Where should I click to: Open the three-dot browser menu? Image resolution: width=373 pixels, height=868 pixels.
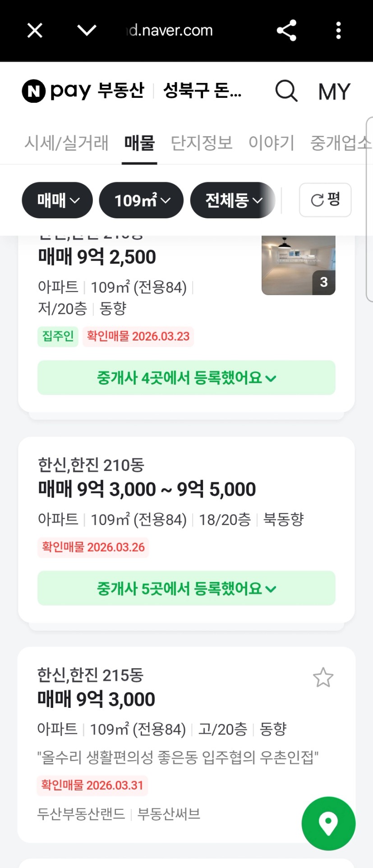click(x=338, y=31)
